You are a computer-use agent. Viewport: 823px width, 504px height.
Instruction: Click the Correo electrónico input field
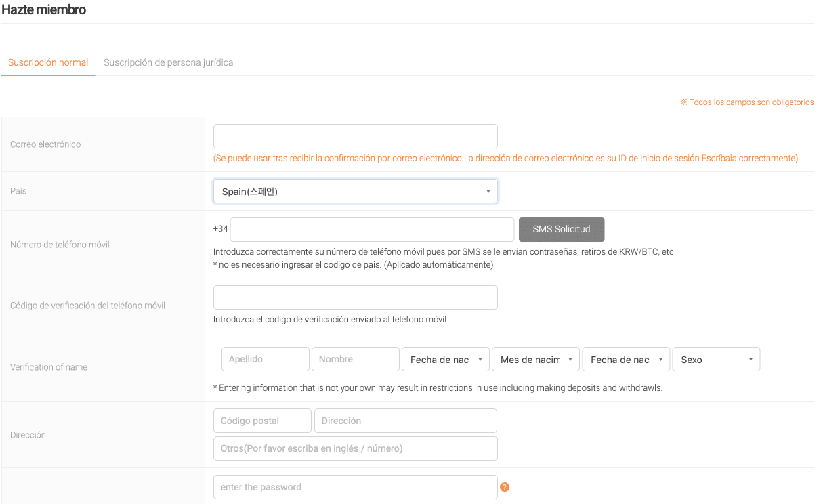click(x=356, y=136)
